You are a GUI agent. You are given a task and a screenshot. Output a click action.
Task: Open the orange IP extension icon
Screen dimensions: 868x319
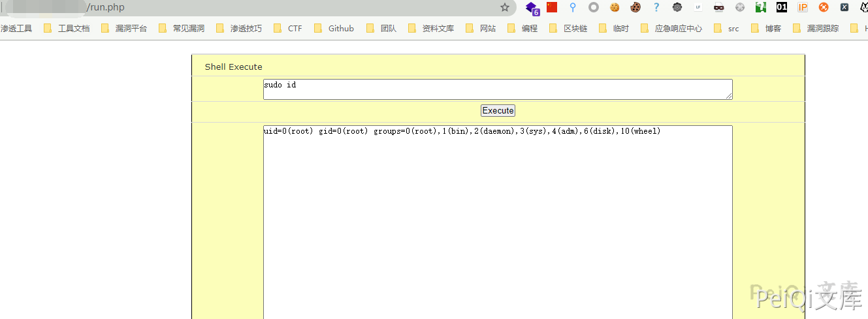click(x=803, y=7)
